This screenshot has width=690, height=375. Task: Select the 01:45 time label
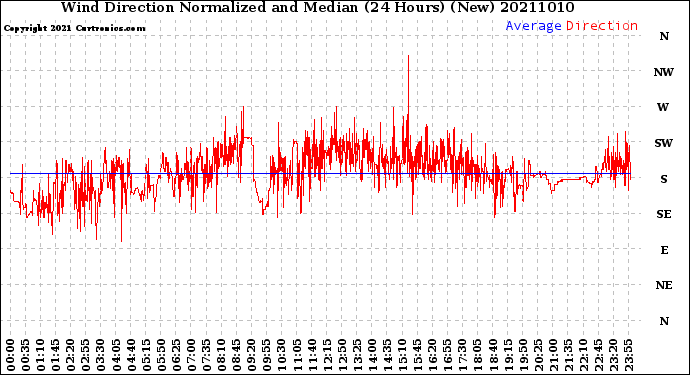56,355
